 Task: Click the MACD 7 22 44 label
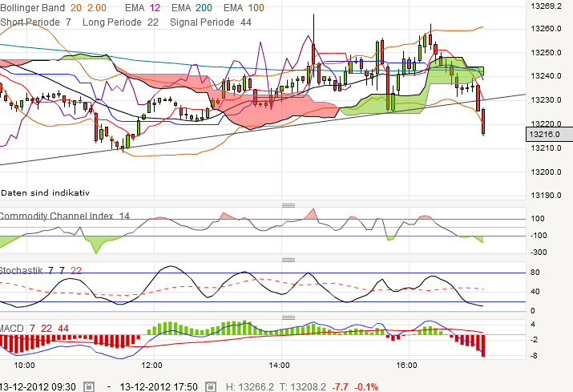coord(34,329)
